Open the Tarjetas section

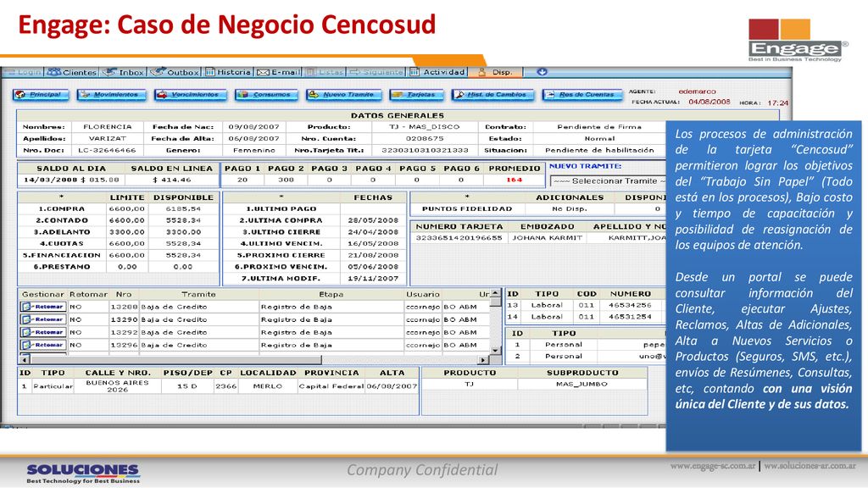tap(416, 95)
